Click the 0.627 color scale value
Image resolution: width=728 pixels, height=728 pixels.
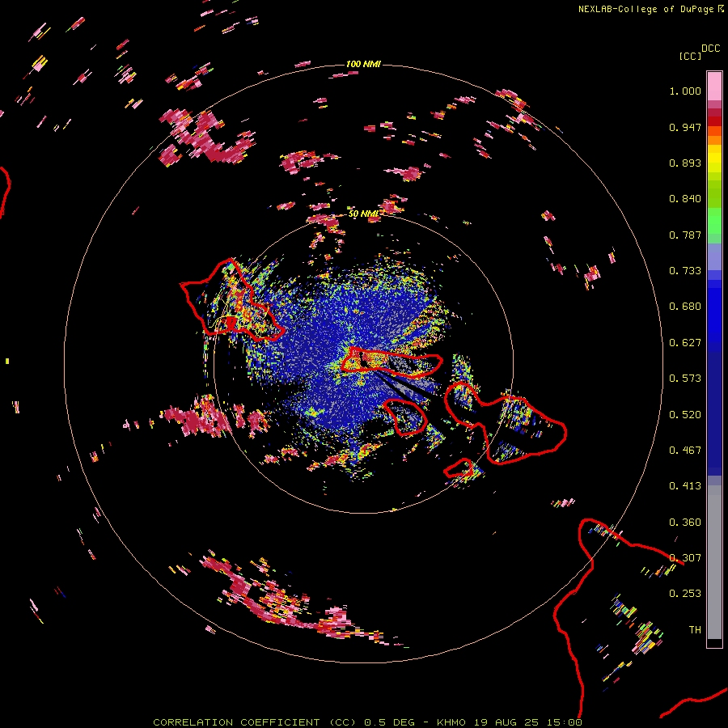tap(685, 343)
